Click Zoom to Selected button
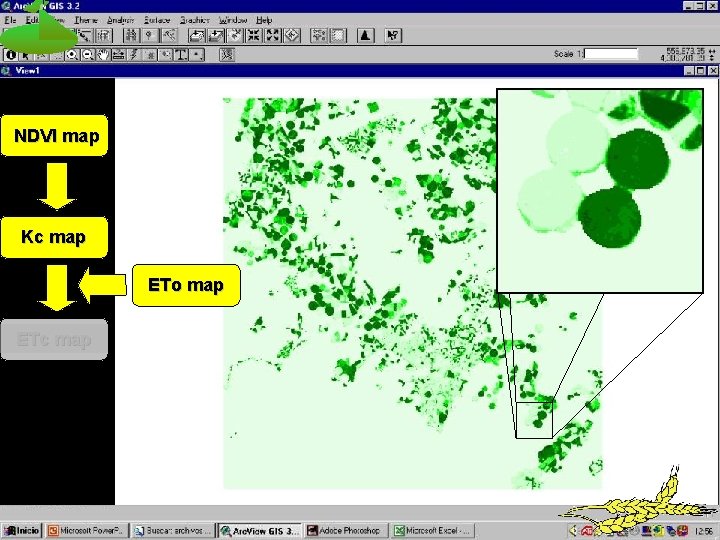The width and height of the screenshot is (720, 540). pos(235,35)
